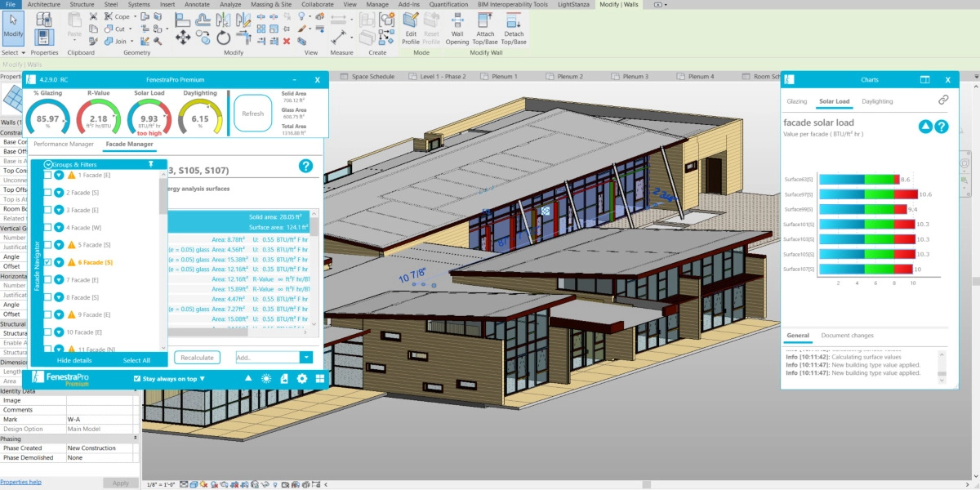
Task: Open the Architecture ribbon tab
Action: click(x=43, y=4)
